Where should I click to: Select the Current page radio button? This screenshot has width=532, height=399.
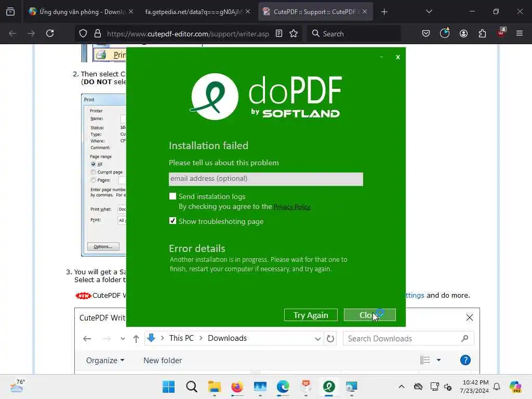pyautogui.click(x=94, y=172)
